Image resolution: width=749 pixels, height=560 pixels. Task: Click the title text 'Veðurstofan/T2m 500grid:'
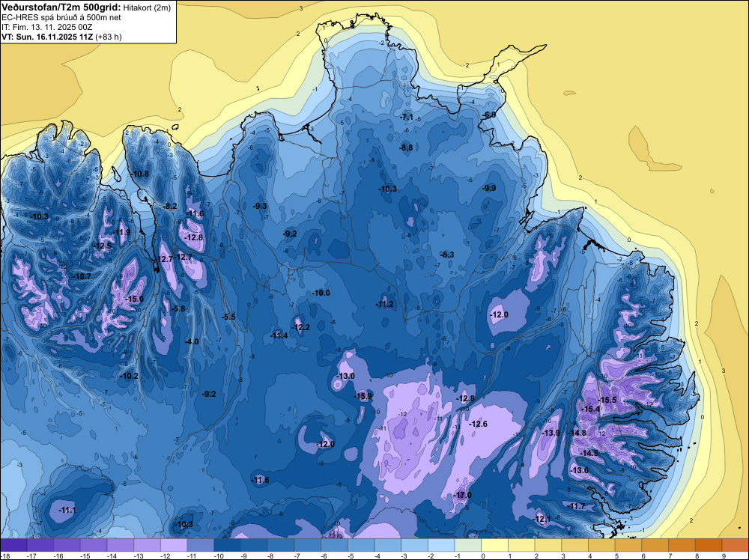pos(61,7)
